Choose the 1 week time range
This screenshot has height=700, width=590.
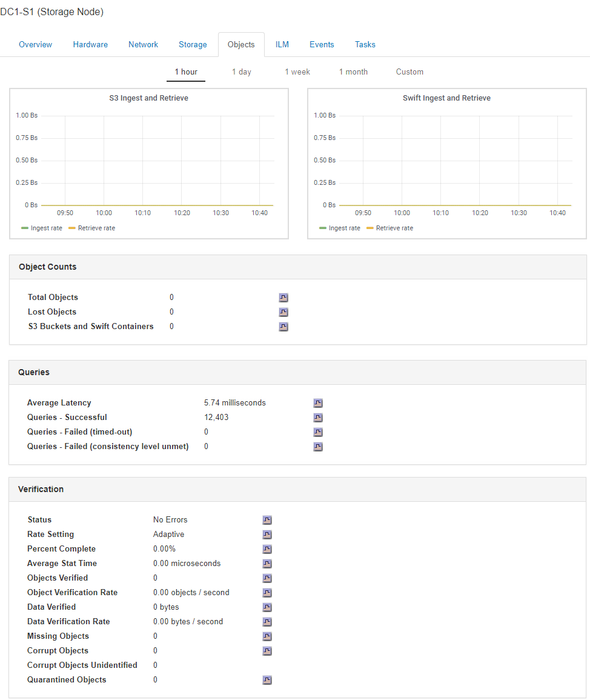click(x=297, y=72)
